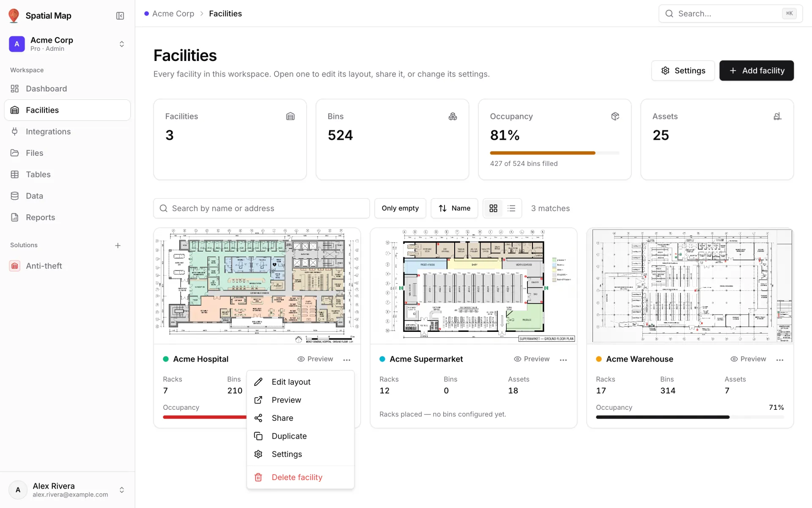The image size is (812, 508).
Task: Expand the Alex Rivera account menu
Action: point(67,490)
